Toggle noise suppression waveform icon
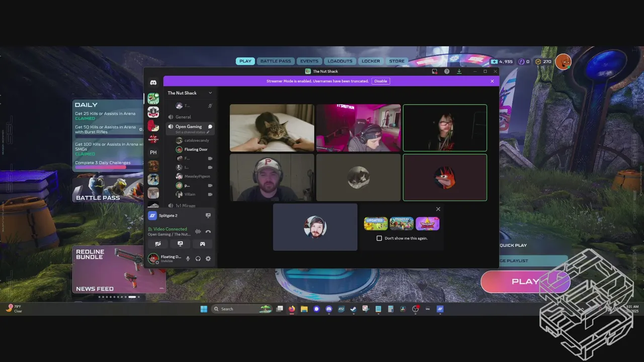Image resolution: width=644 pixels, height=362 pixels. point(198,232)
